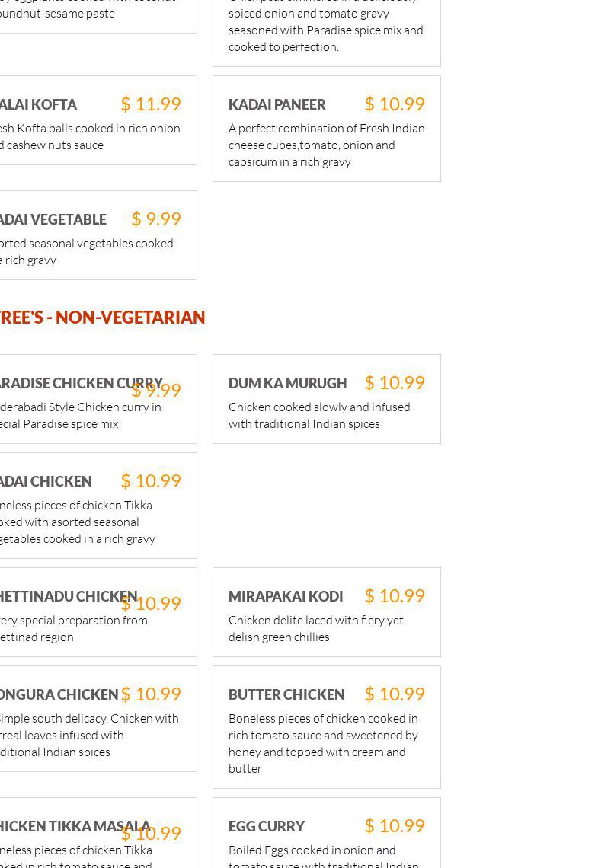Select the Butter Chicken dish title
This screenshot has width=598, height=868.
pos(286,694)
